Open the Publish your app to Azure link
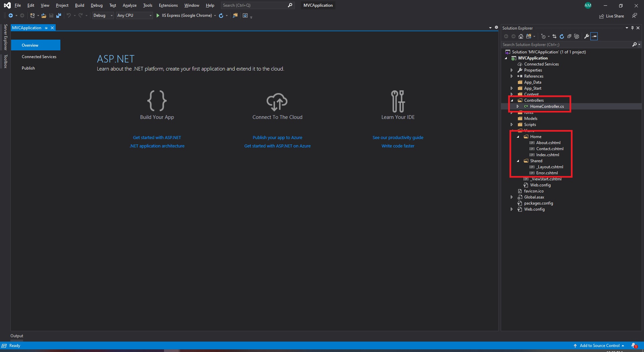This screenshot has width=644, height=352. click(x=277, y=138)
